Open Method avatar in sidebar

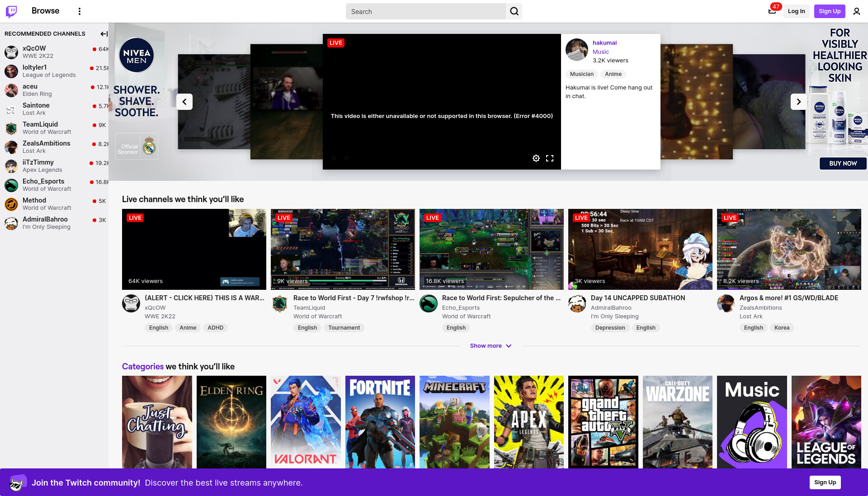tap(11, 204)
